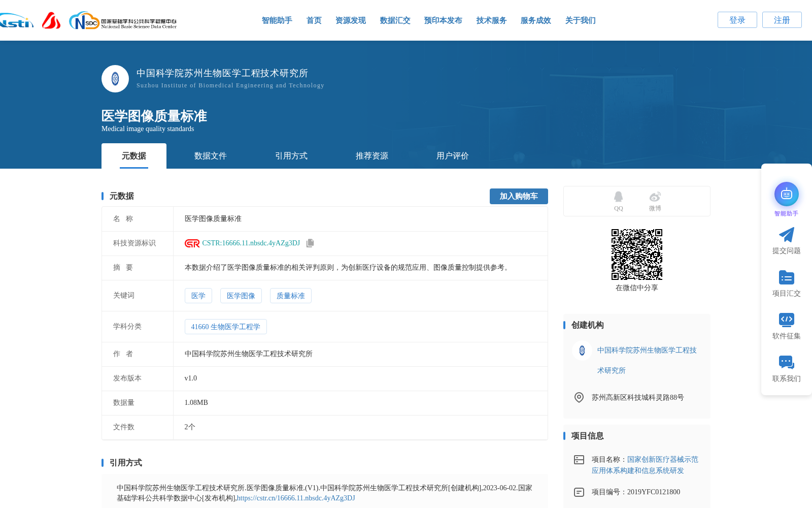Switch to the 推荐资源 tab
This screenshot has width=812, height=508.
coord(372,156)
